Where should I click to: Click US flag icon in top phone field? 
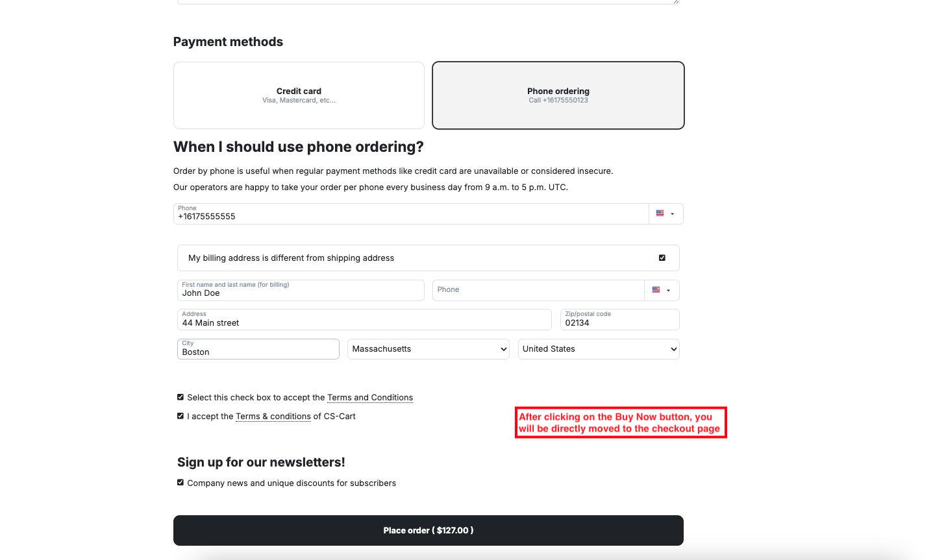point(660,213)
